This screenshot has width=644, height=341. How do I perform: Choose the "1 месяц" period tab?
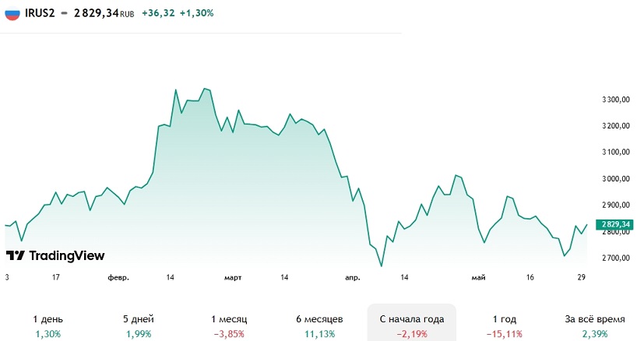click(x=228, y=326)
